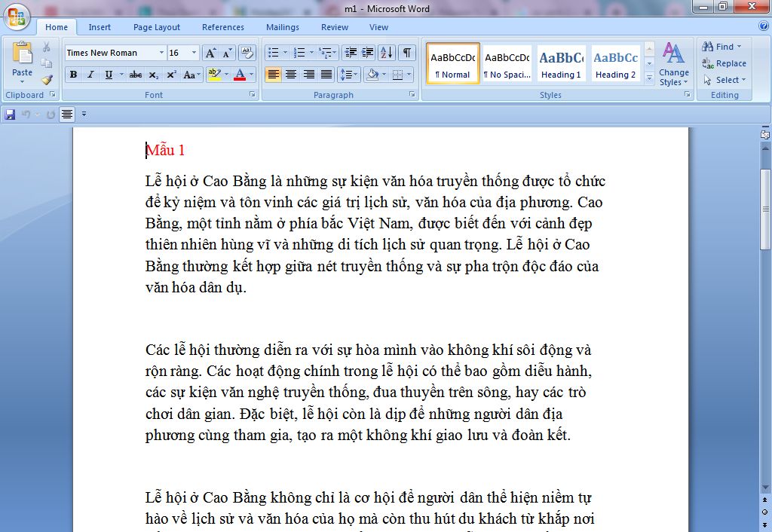Open the Review tab
The image size is (772, 532).
pyautogui.click(x=334, y=28)
